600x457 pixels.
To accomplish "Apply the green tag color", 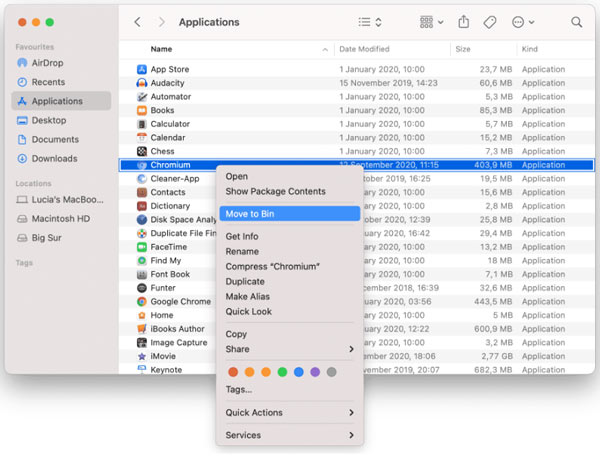I will click(x=282, y=372).
